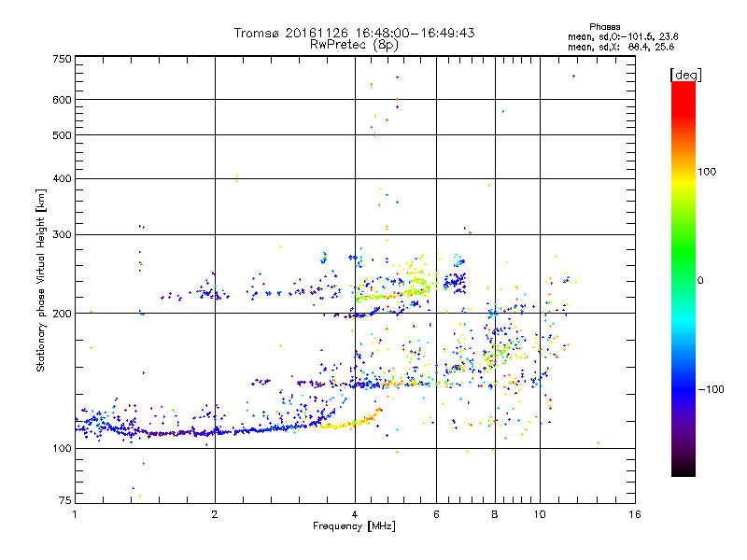Click the 'mean, sd,O:-101.5, 23.8' statistic line

(x=623, y=36)
